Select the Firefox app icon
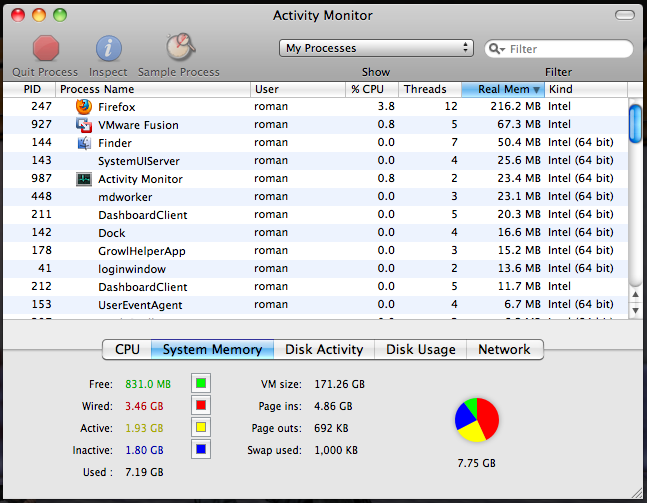 tap(84, 106)
